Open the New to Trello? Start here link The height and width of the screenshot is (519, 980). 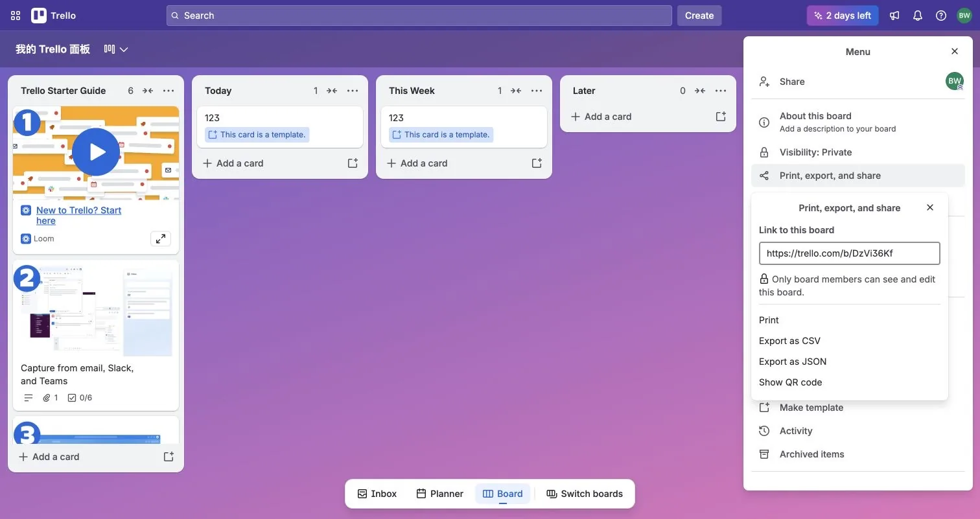[x=78, y=215]
